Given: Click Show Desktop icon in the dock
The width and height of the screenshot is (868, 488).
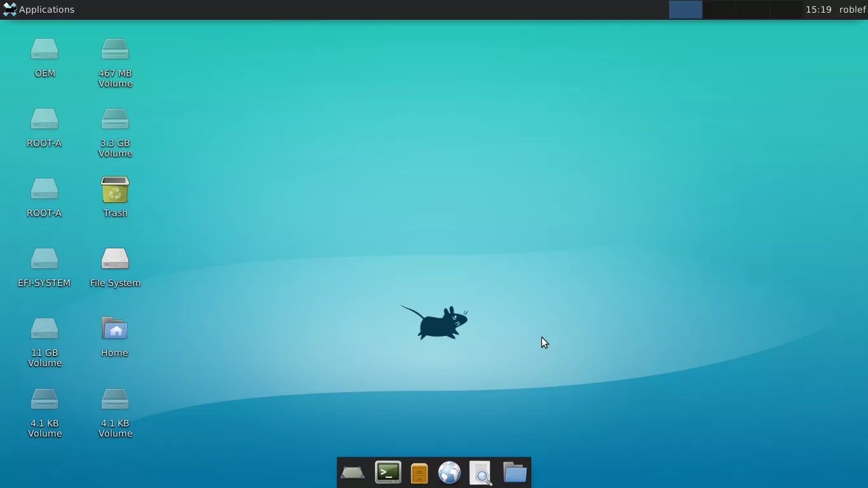Looking at the screenshot, I should tap(353, 473).
